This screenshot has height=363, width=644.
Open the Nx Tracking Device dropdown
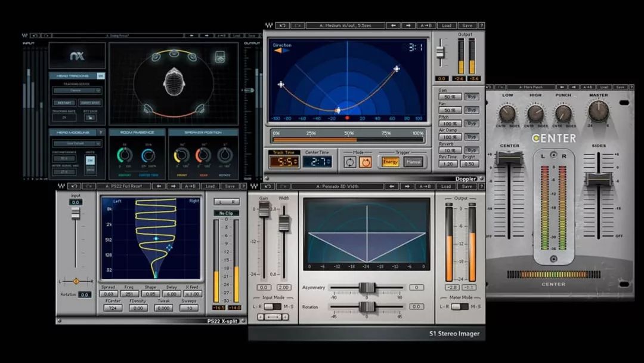tap(77, 91)
